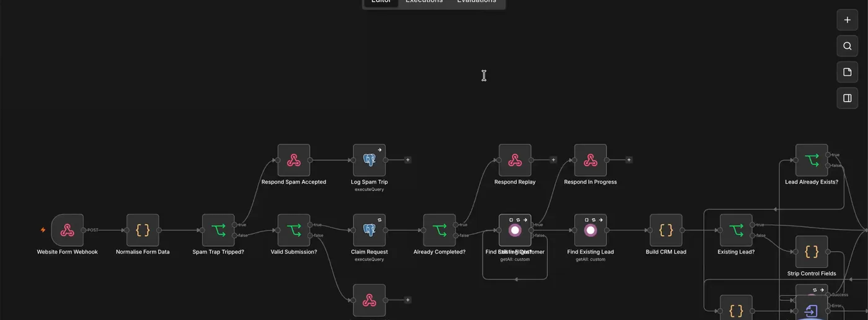Click the true output of Spam Trap Tripped?
This screenshot has width=868, height=320.
tap(234, 224)
